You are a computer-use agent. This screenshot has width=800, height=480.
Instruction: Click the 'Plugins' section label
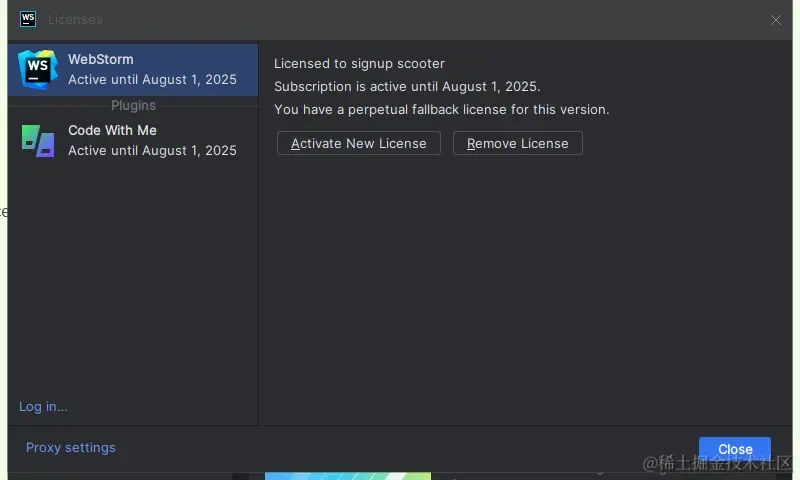(134, 106)
